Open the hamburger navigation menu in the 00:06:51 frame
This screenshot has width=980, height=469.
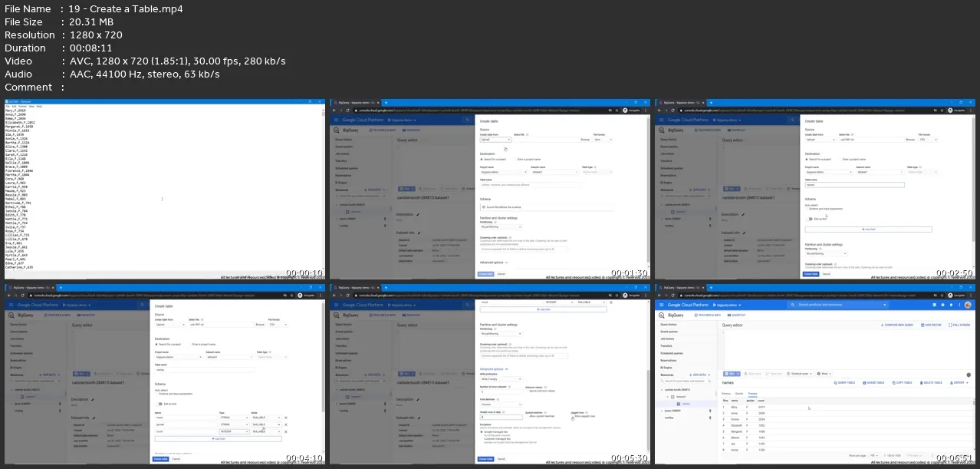662,305
